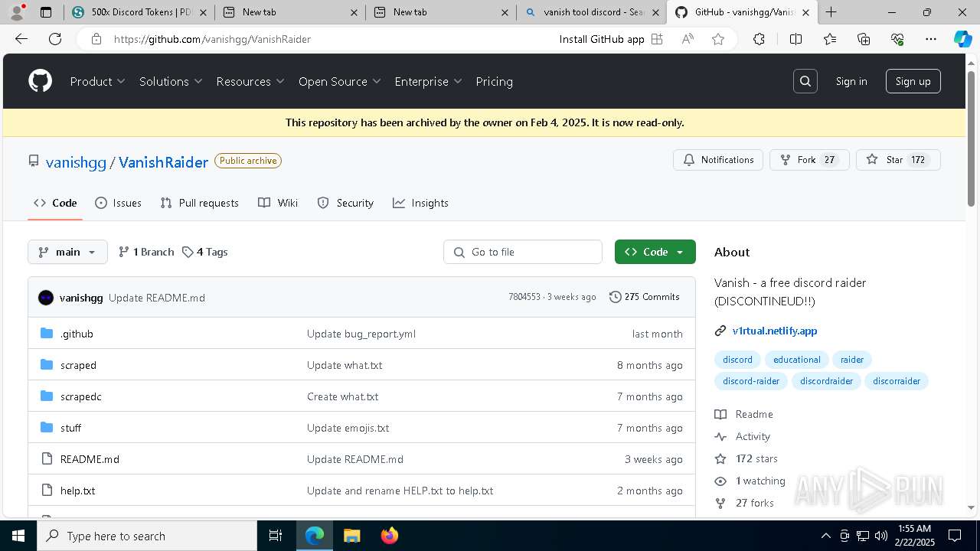Switch to the Issues tab

(x=118, y=203)
